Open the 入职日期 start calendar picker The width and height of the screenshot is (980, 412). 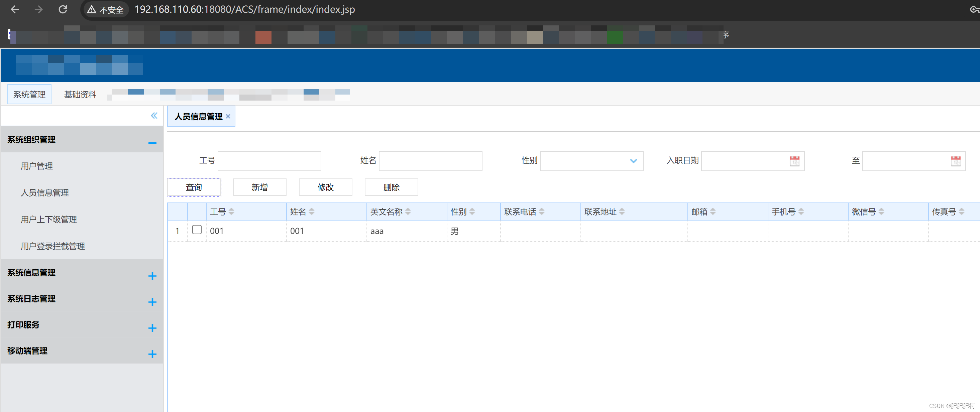pos(794,161)
